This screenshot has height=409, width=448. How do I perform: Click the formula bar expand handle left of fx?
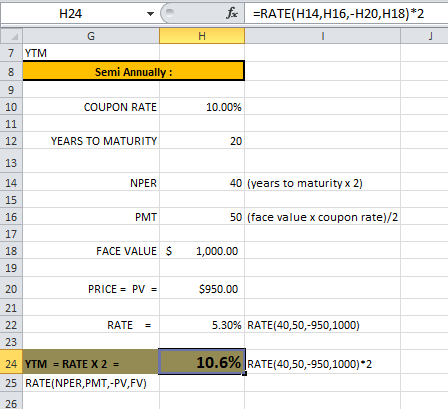(x=170, y=13)
